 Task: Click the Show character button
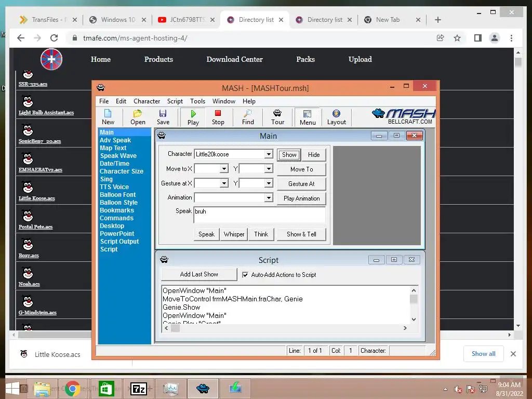click(289, 155)
